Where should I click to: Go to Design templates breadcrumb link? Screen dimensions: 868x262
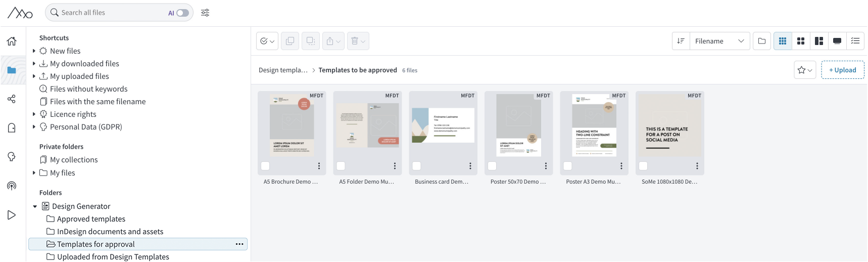point(283,70)
